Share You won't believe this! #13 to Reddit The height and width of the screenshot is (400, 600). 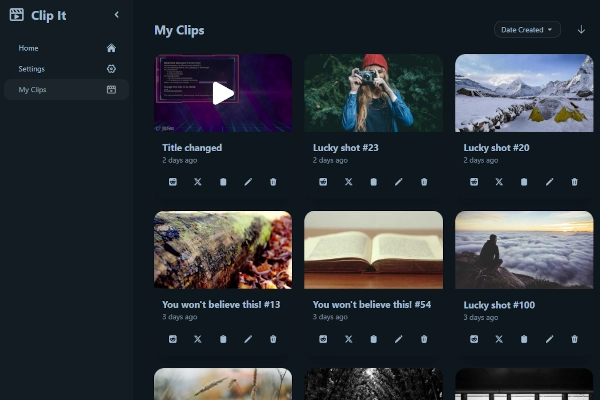coord(173,339)
